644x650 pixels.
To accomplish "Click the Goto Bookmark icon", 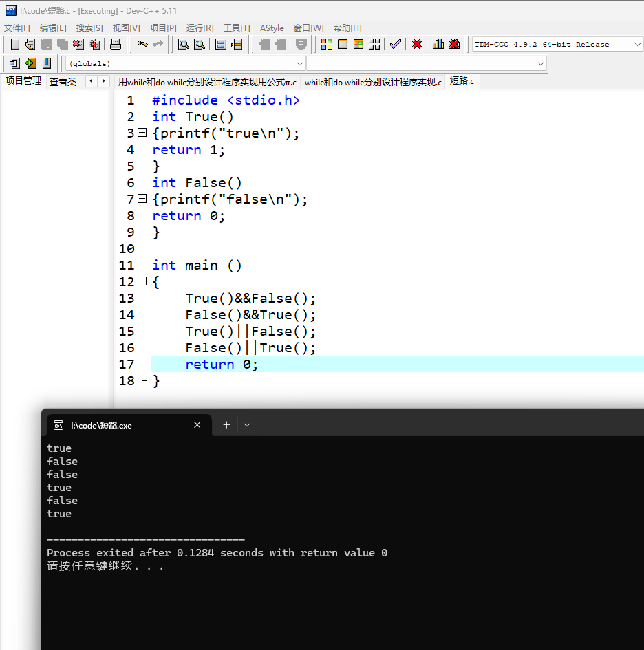I will pyautogui.click(x=47, y=63).
